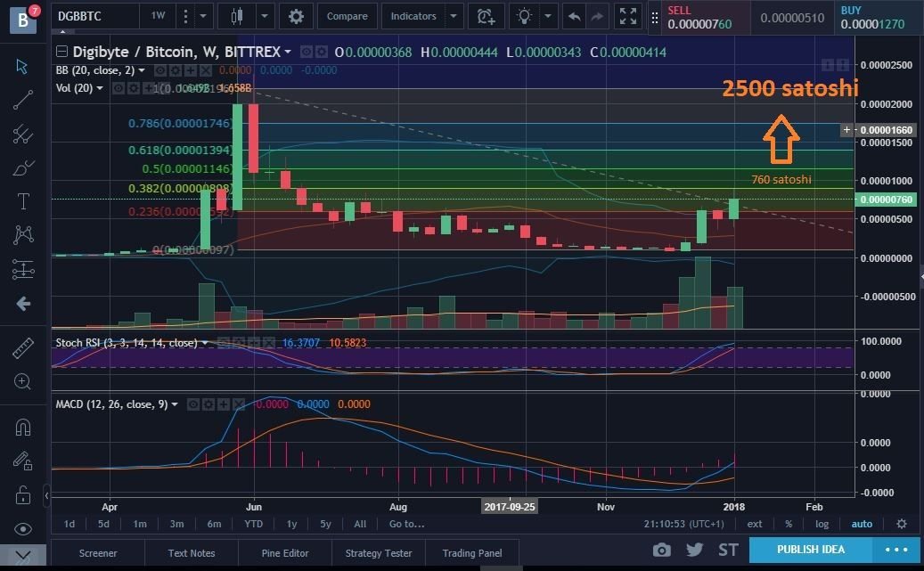Viewport: 924px width, 571px height.
Task: Open the scale settings gear
Action: pos(902,524)
